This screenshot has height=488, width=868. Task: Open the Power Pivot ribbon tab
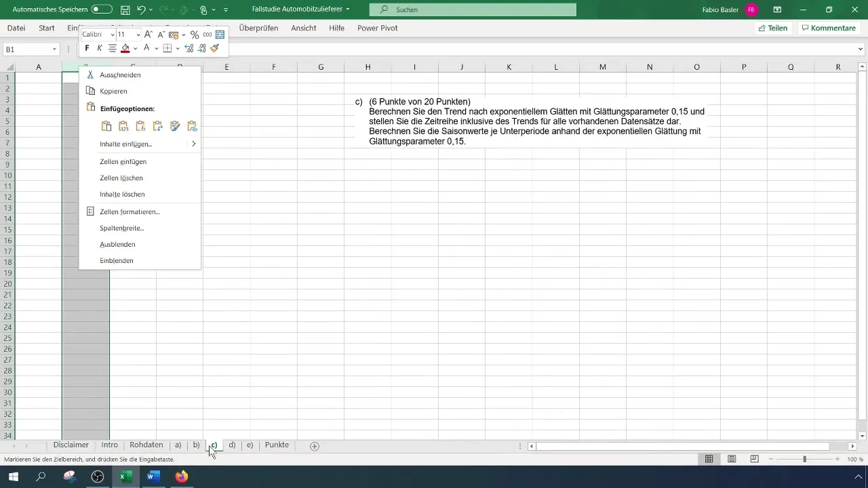click(x=378, y=28)
